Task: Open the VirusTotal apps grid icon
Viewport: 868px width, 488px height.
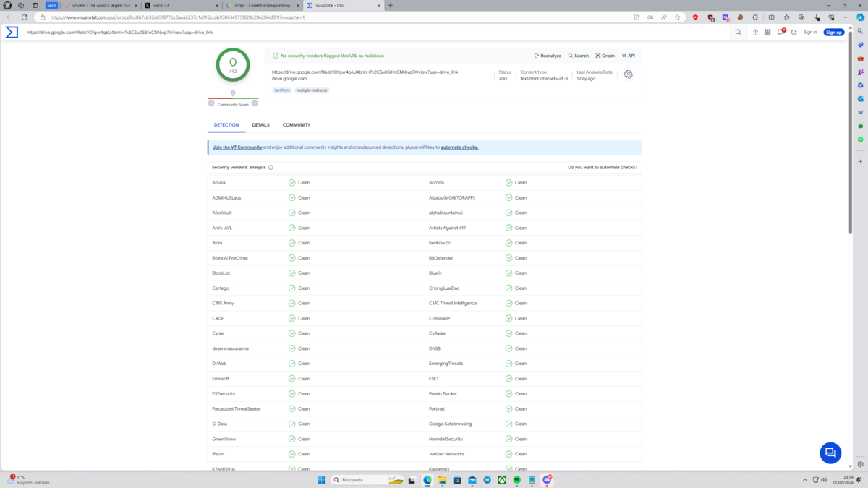Action: tap(767, 32)
